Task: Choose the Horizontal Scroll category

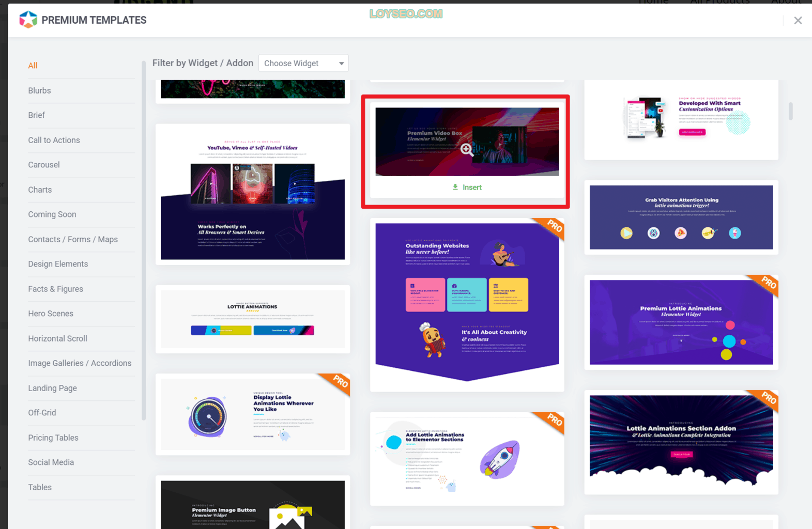Action: pos(57,338)
